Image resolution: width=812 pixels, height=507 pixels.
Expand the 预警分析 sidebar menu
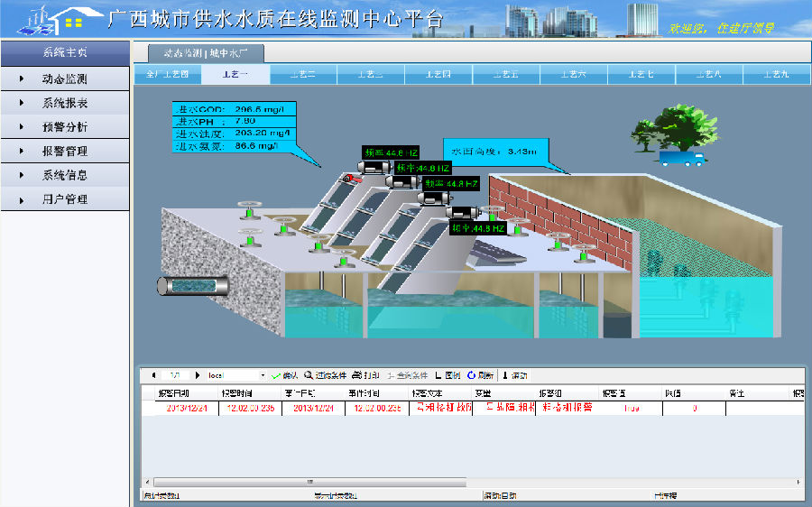tap(65, 127)
